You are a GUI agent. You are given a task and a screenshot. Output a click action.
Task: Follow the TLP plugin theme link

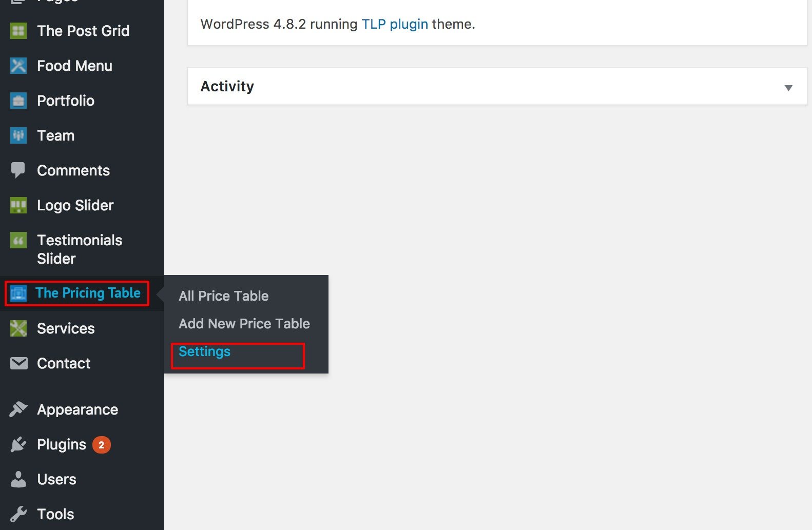coord(395,24)
